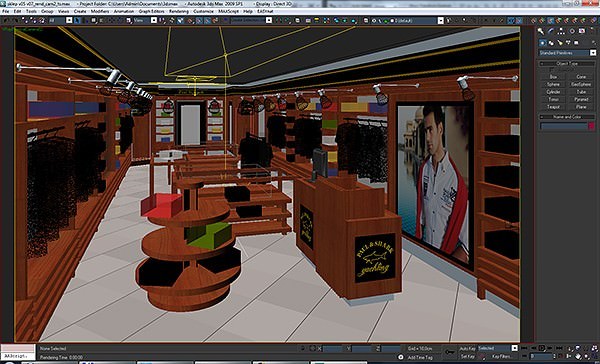Toggle Auto Key mode
600x364 pixels.
coord(467,348)
